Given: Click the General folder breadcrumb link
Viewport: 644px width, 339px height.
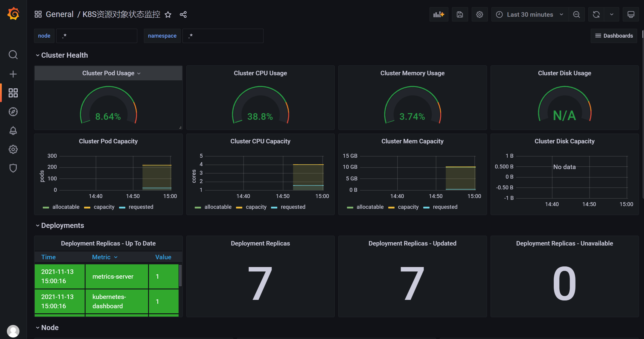Looking at the screenshot, I should tap(59, 14).
